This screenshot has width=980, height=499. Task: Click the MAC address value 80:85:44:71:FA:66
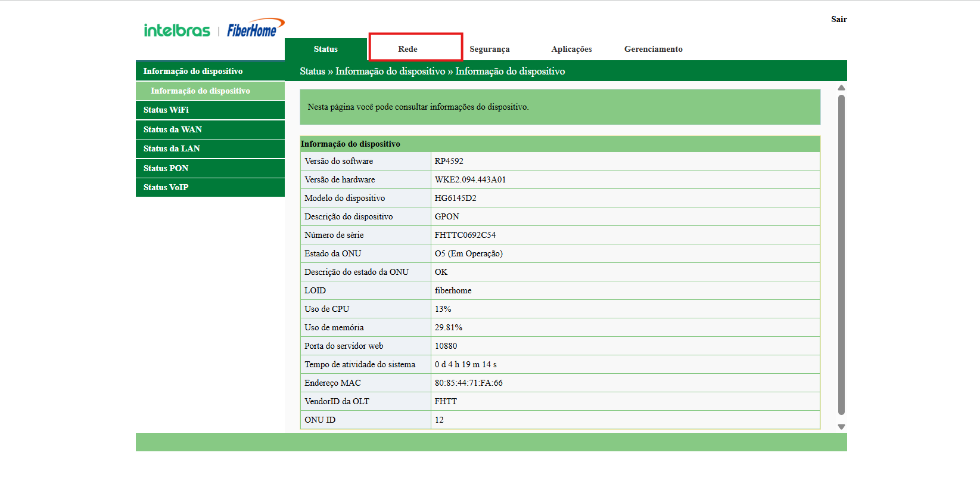pos(468,383)
